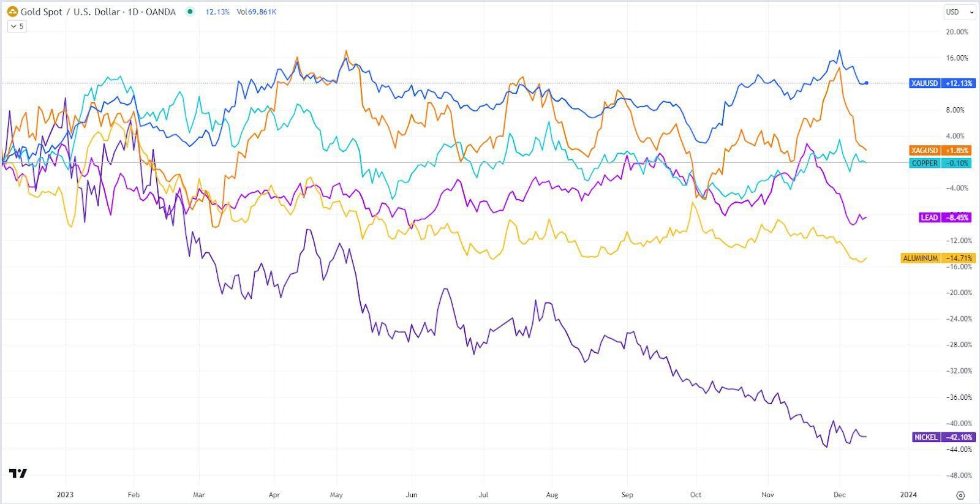Screen dimensions: 980x504
Task: Click the NICKEL -42.10% label
Action: (942, 437)
